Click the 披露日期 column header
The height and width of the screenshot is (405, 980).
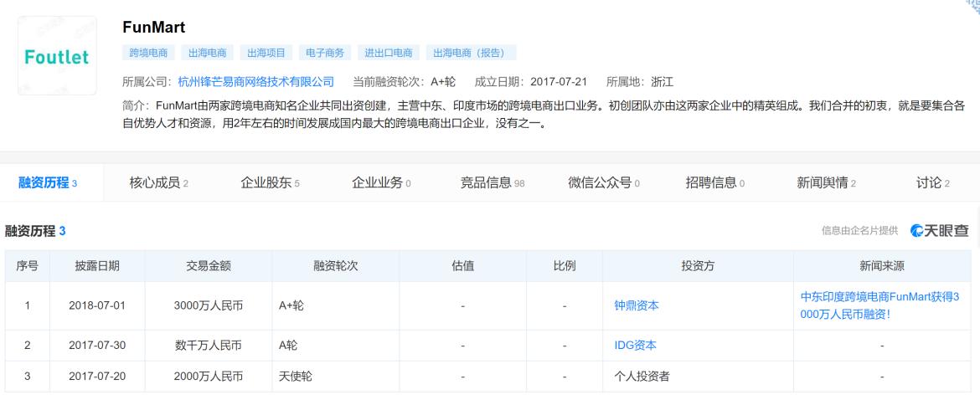97,266
